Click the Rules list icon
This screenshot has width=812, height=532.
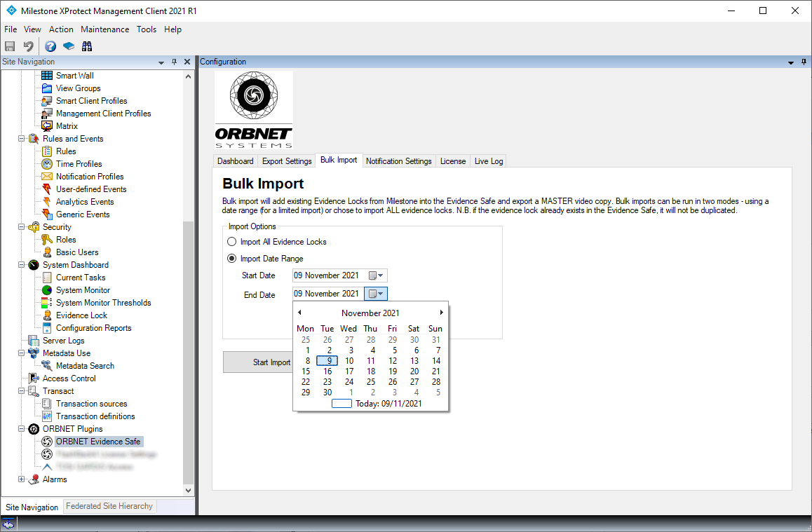tap(47, 151)
